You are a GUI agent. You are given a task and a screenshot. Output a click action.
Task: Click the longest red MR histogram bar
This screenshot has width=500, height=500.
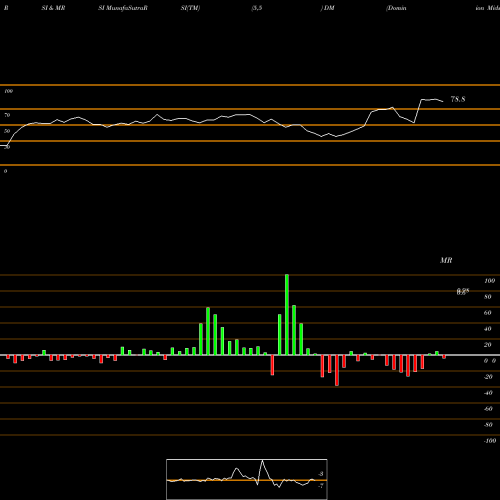[337, 371]
